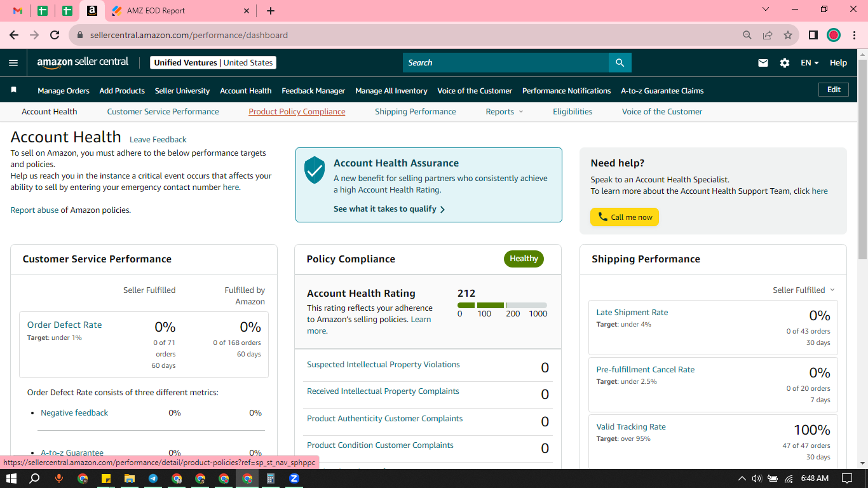Screen dimensions: 868x488
Task: Open the Voice of the Customer sub-tab
Action: tap(662, 112)
